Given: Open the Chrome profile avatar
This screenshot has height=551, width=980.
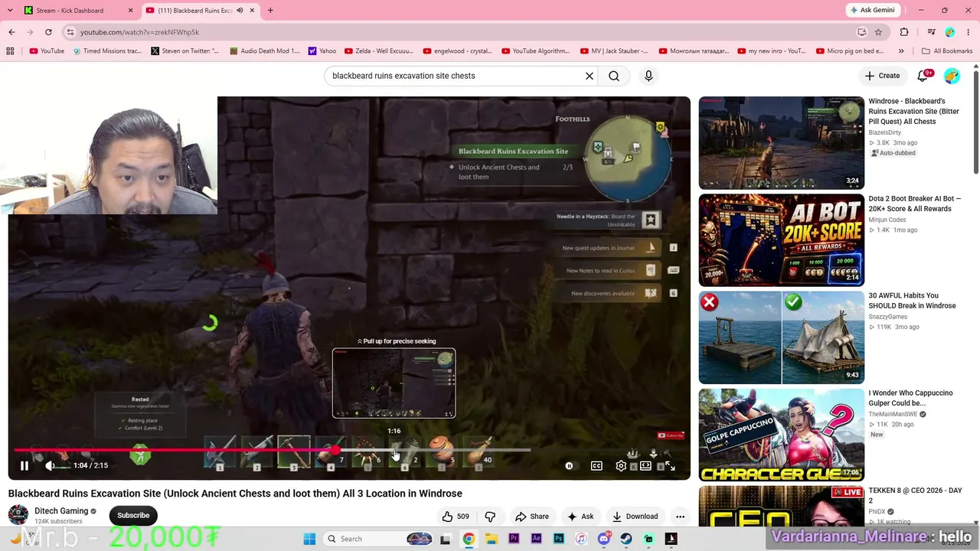Looking at the screenshot, I should (x=950, y=32).
